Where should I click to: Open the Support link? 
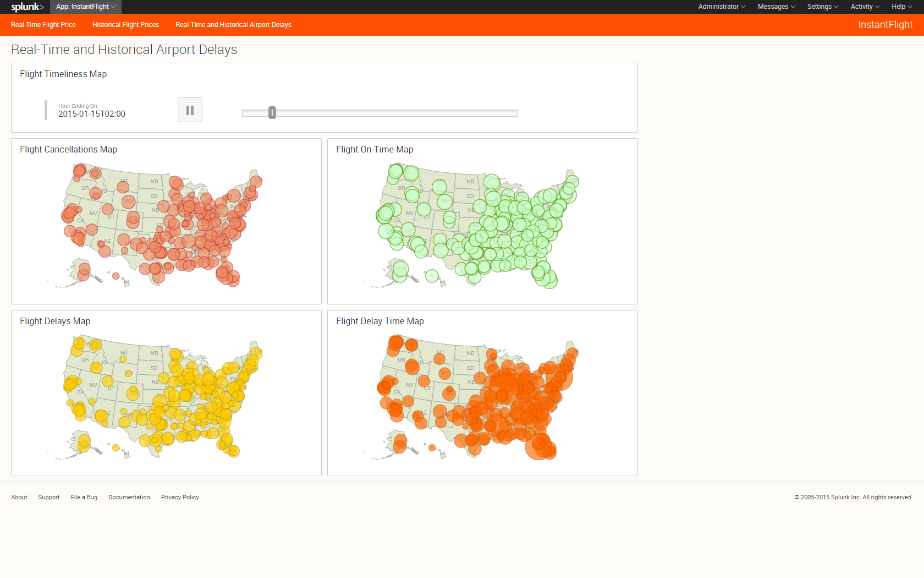(49, 497)
